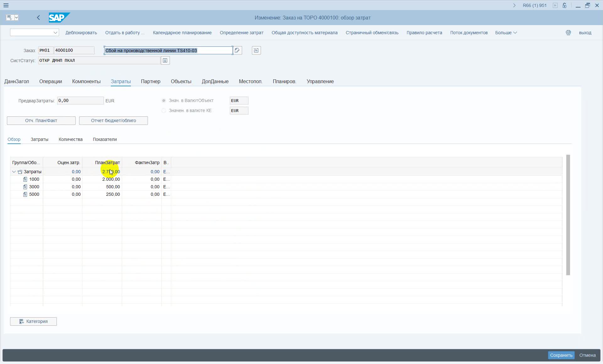Click document icon for cost element 1000

pos(25,179)
